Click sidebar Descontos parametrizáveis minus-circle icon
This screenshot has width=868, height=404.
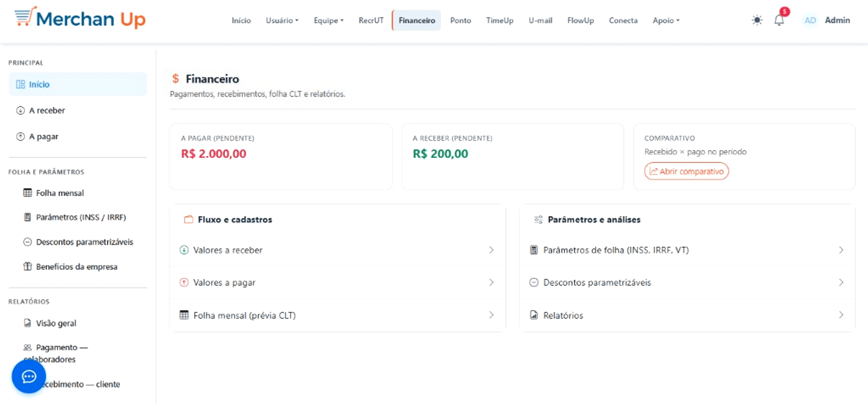tap(28, 242)
